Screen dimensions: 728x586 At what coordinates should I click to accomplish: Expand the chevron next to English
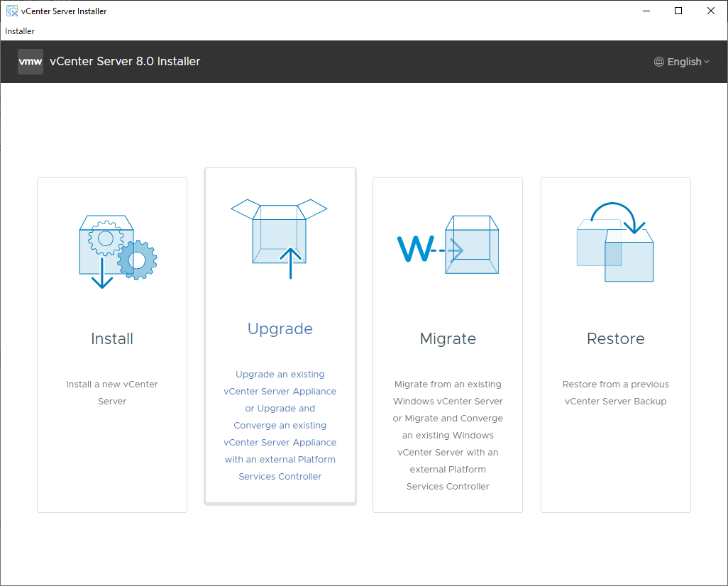707,62
